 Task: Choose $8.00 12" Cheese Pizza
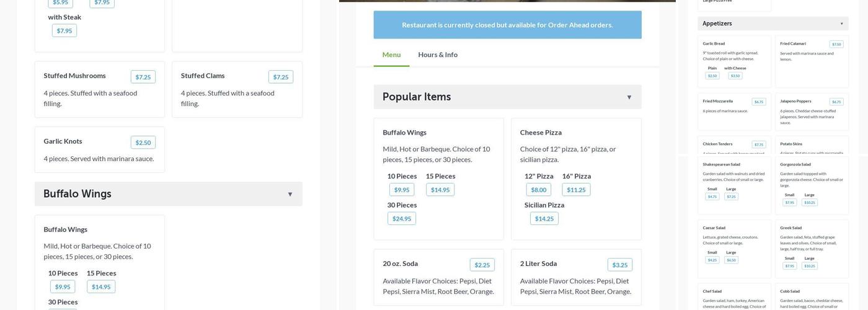click(538, 190)
